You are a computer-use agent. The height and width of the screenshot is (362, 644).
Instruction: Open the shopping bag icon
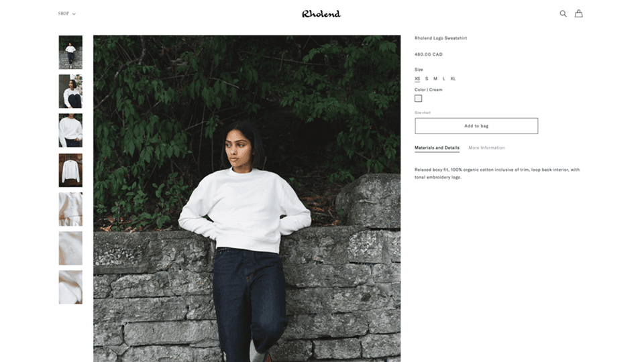[578, 13]
